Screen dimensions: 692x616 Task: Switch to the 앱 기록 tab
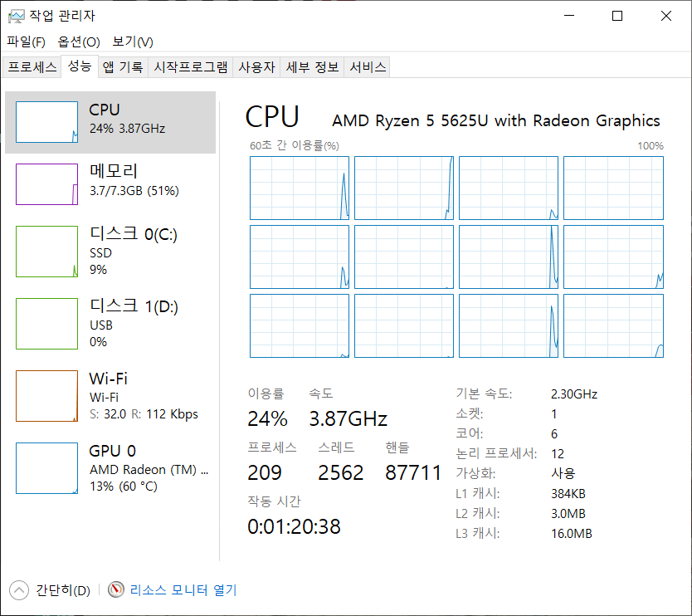pyautogui.click(x=123, y=67)
